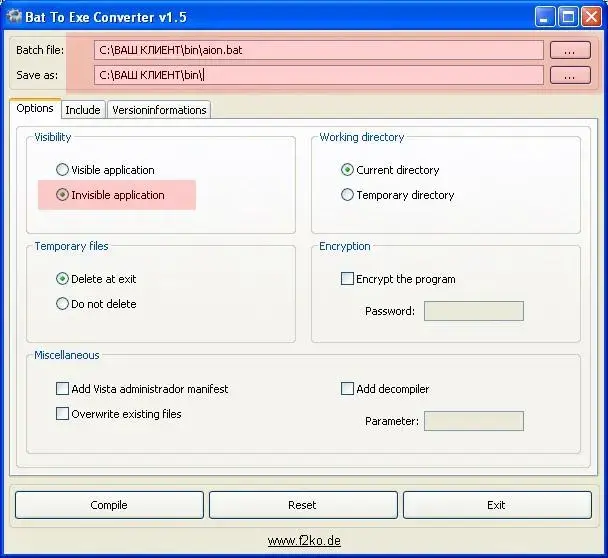Click the Batch file path field
The width and height of the screenshot is (608, 558).
[319, 50]
